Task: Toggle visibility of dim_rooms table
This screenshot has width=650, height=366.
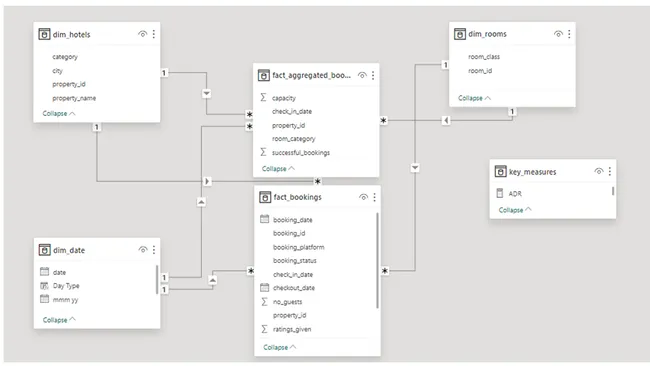Action: pyautogui.click(x=558, y=34)
